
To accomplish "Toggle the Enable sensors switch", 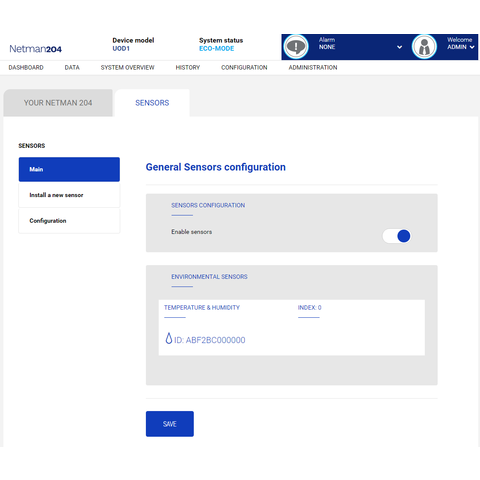I will coord(397,236).
